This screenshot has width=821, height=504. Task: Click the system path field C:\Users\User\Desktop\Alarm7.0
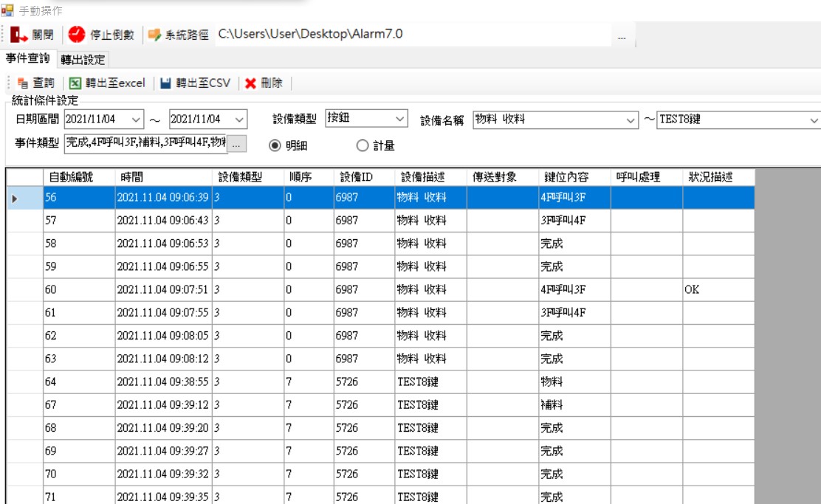click(413, 35)
